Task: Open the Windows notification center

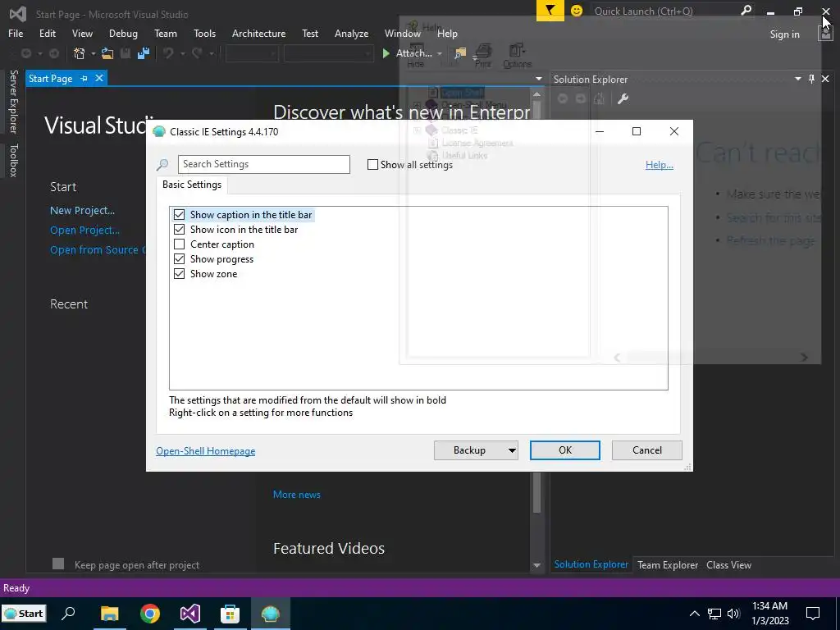Action: 813,614
